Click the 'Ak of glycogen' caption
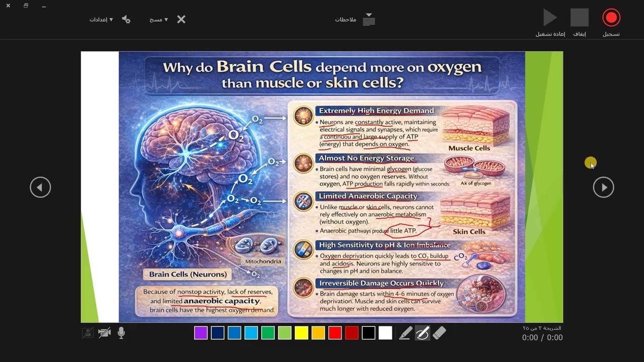Screen dimensions: 644x362 point(476,184)
